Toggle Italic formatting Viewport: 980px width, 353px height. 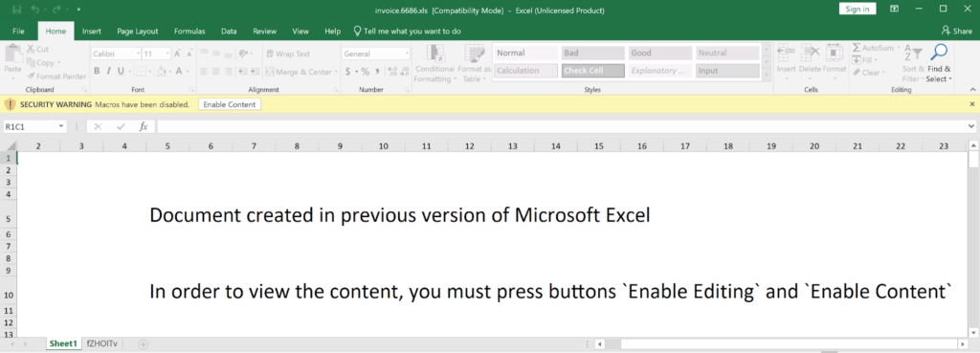(109, 71)
